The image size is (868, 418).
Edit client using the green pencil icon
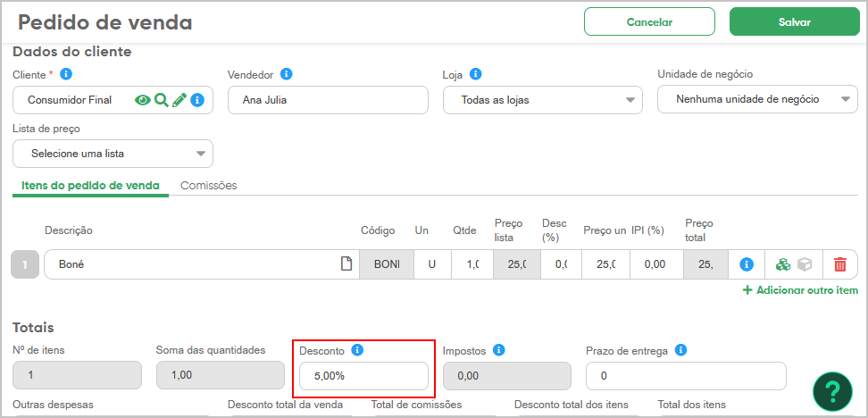179,100
